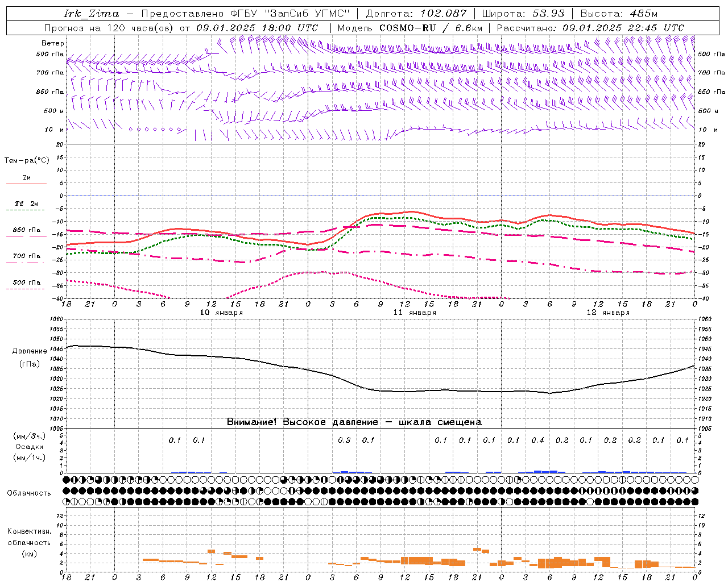Click the Рассчитано: 09.01.2025 22:45 UTC text
The width and height of the screenshot is (728, 582).
pos(590,28)
